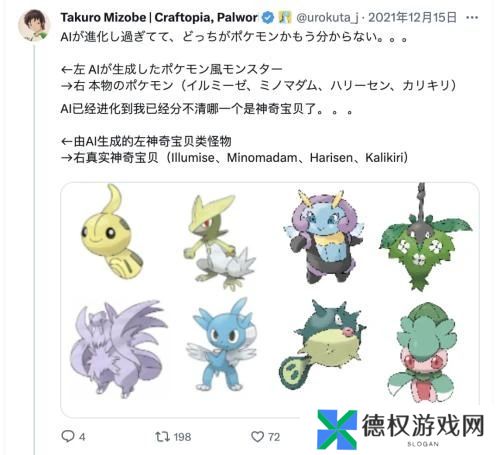Screen dimensions: 500x455
Task: Open the purple and blue Illumise image
Action: pyautogui.click(x=323, y=237)
